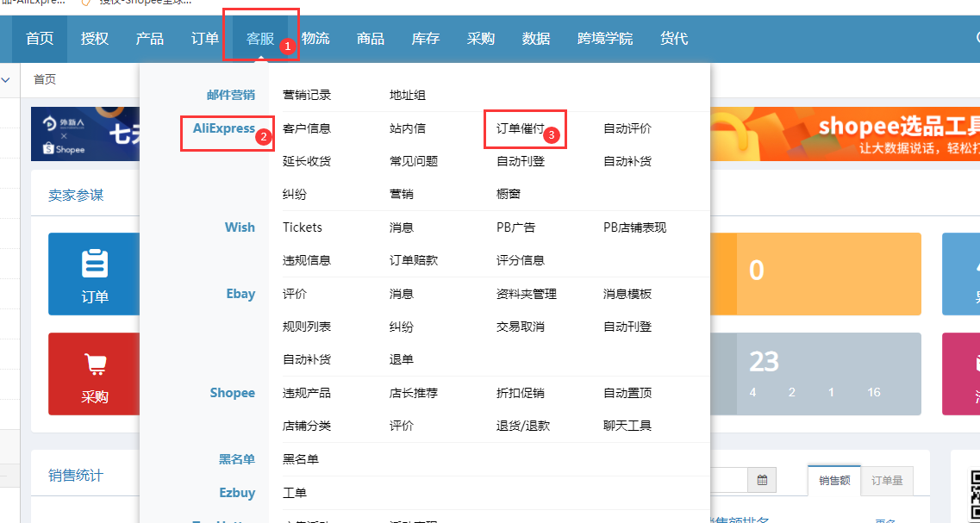Open Wish 订单赔款
Viewport: 980px width, 523px height.
coord(413,260)
